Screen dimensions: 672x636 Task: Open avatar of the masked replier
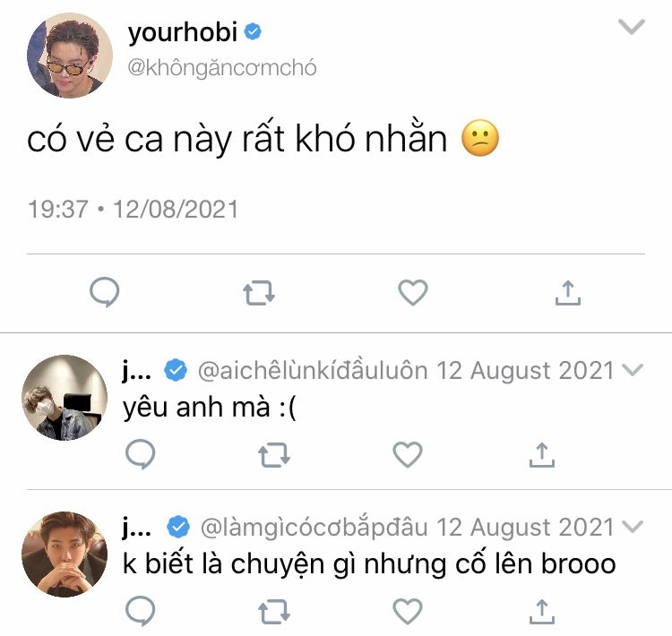tap(65, 398)
